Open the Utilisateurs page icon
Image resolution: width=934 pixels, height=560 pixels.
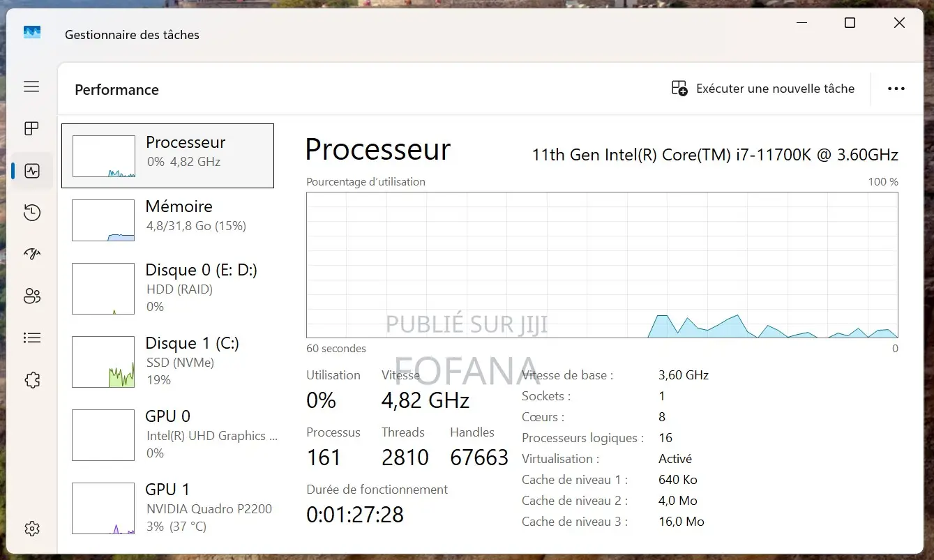31,296
